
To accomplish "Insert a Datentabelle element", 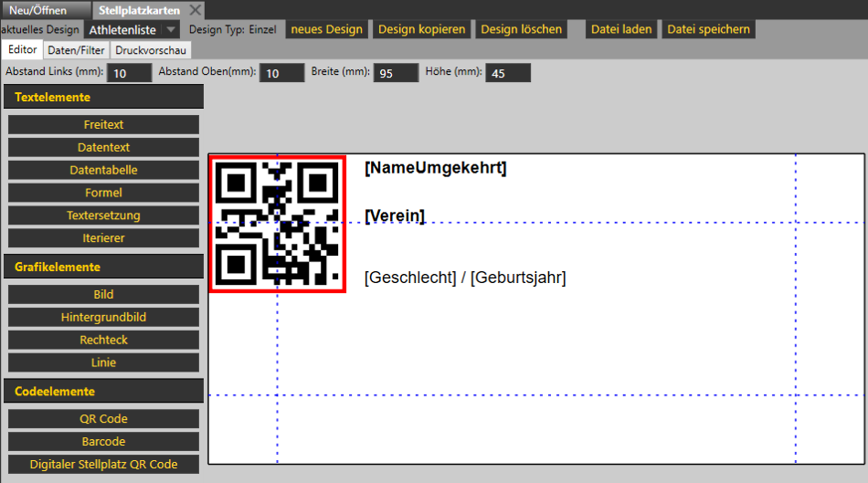I will (103, 170).
